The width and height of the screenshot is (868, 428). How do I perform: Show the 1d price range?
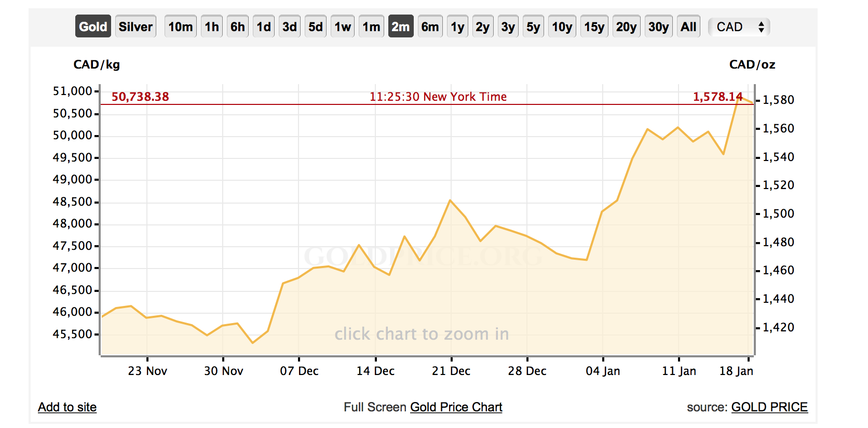pyautogui.click(x=264, y=27)
